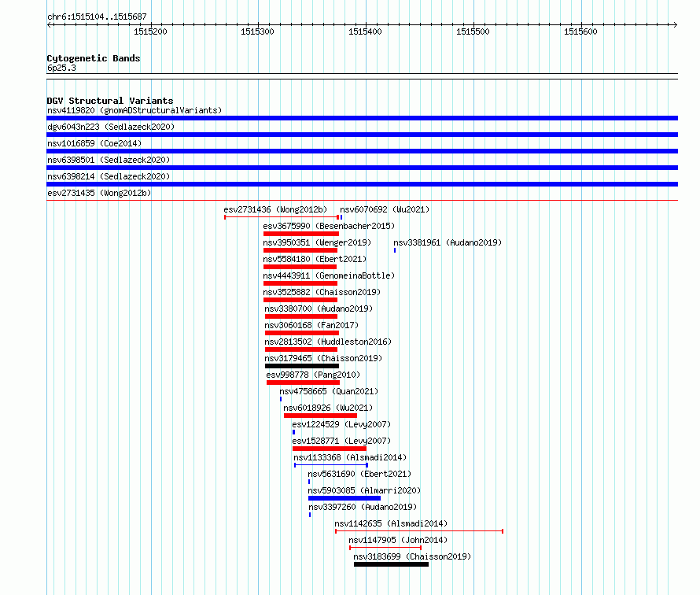Click the black bar under nsv3183699
Viewport: 700px width, 595px height.
click(x=391, y=564)
